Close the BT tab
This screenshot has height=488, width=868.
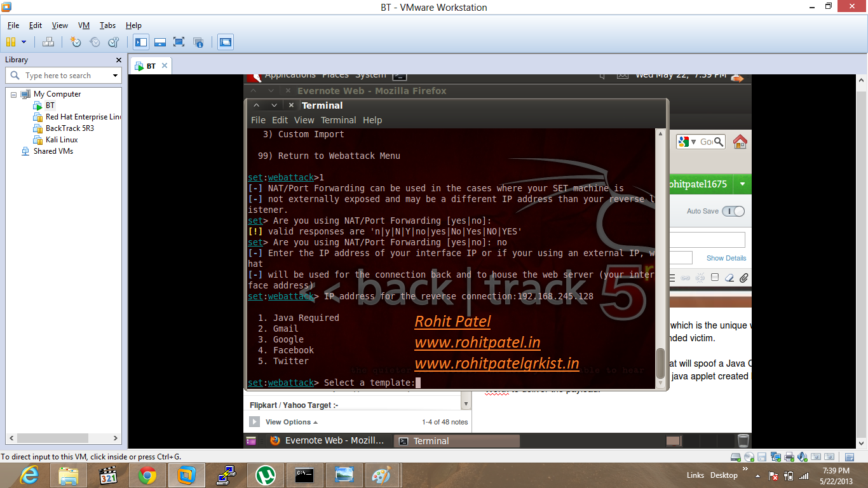coord(165,65)
